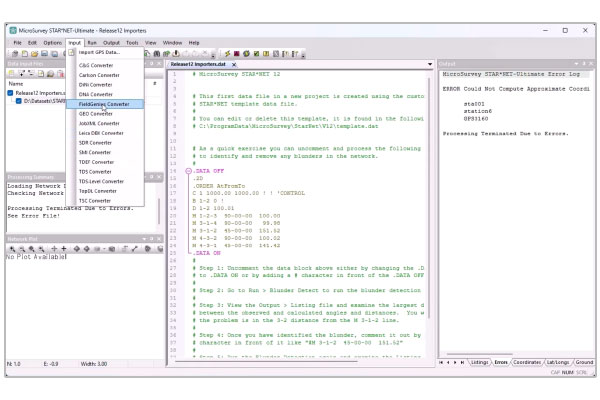Screen dimensions: 600x400
Task: Click the zoom in icon in Network Plot toolbar
Action: [13, 249]
